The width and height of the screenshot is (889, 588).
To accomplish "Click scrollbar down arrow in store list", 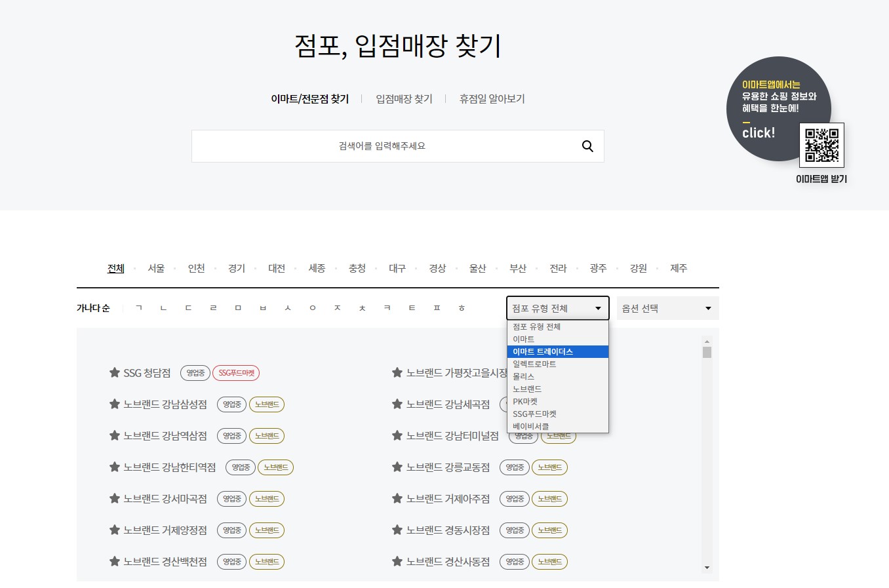I will [x=707, y=568].
